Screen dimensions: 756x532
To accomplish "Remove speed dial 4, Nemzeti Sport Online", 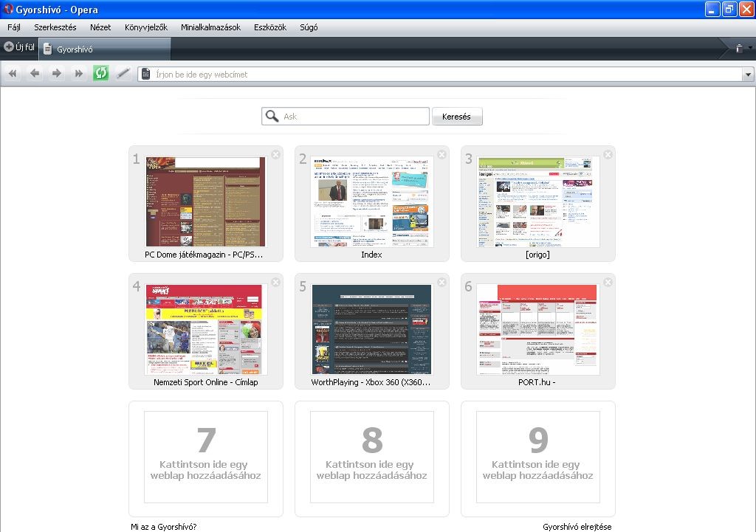I will (x=275, y=283).
